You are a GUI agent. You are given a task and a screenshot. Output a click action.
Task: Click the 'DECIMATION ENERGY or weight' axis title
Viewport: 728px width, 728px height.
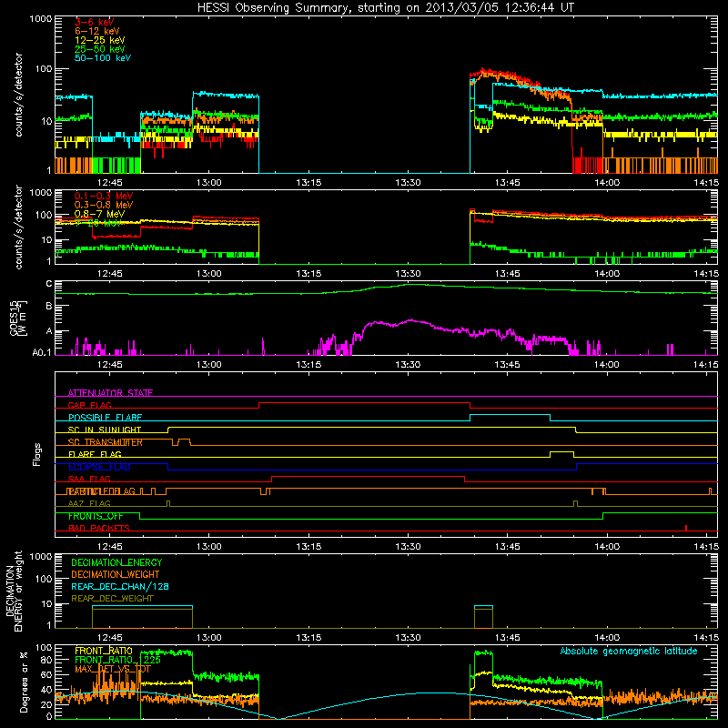(14, 591)
